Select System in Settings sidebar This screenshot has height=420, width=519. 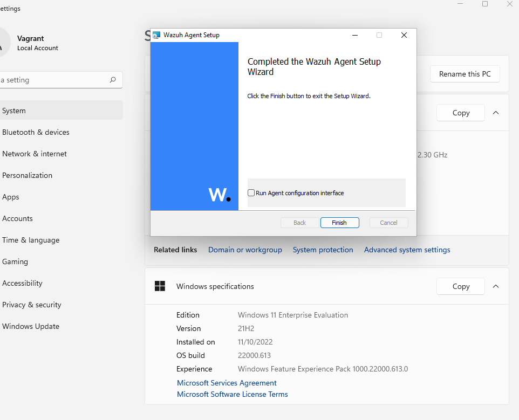point(62,111)
